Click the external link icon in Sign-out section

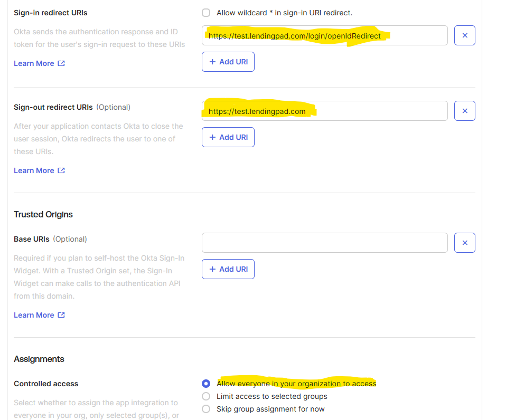tap(62, 170)
